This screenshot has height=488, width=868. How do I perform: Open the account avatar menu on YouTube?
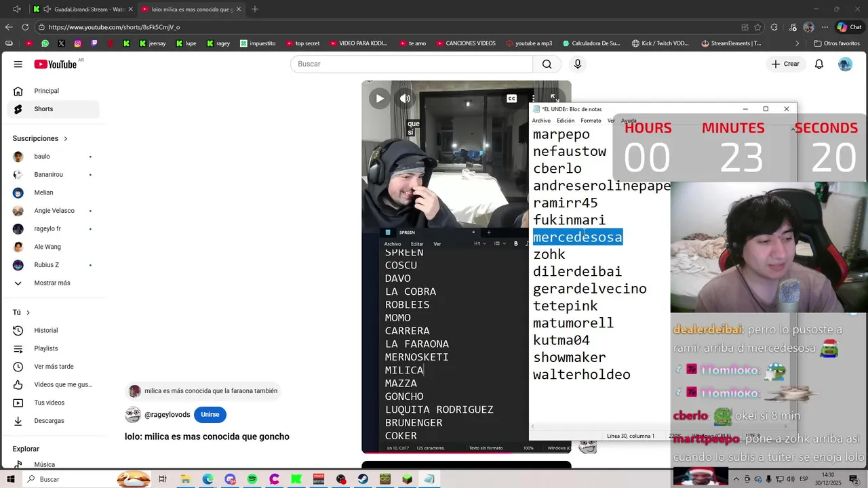click(x=845, y=64)
